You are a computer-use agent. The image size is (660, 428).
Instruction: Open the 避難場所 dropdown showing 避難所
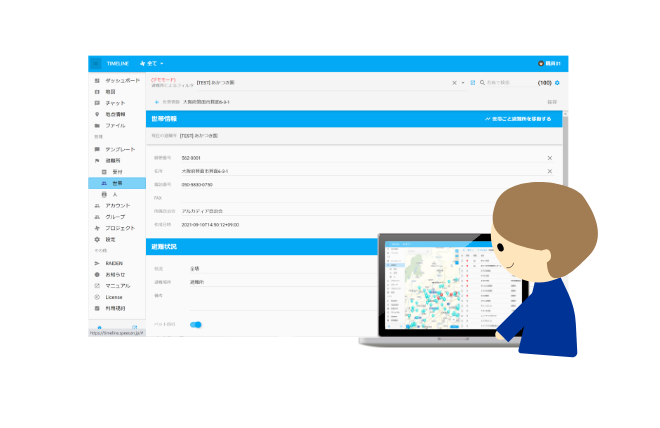283,282
